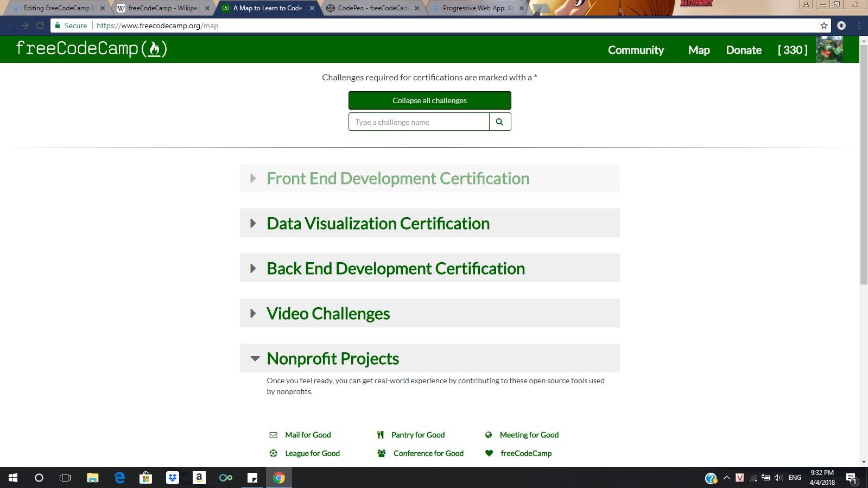868x488 pixels.
Task: Expand Back End Development Certification section
Action: point(430,268)
